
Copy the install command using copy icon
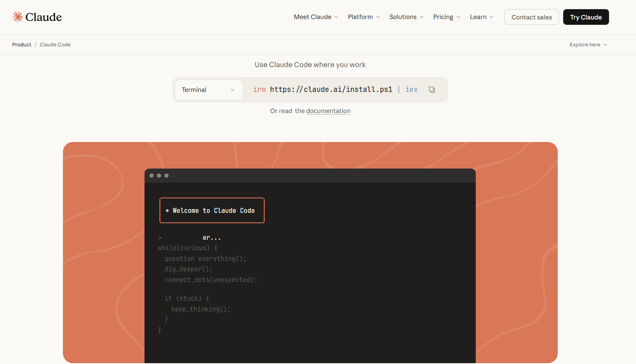(432, 90)
